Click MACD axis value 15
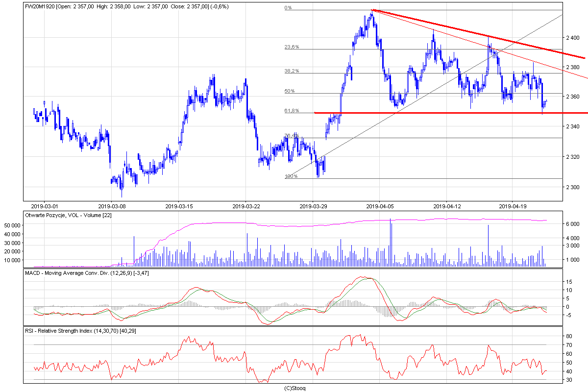 pyautogui.click(x=569, y=282)
